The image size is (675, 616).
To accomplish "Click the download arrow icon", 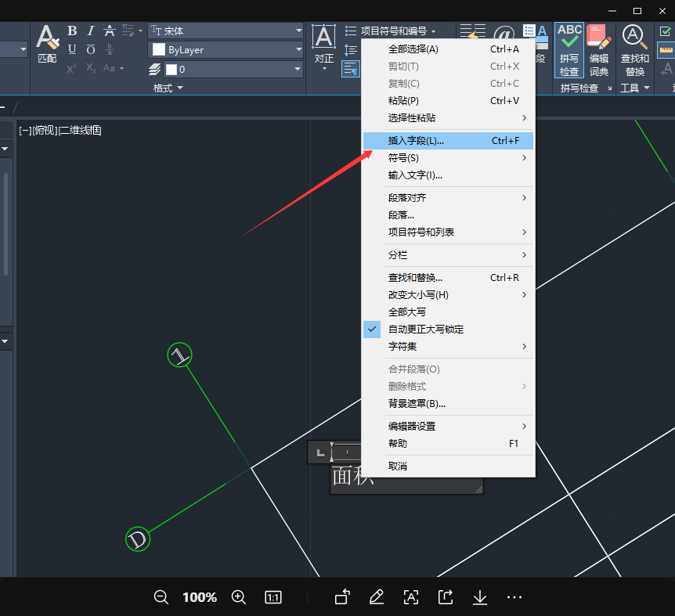I will click(480, 597).
